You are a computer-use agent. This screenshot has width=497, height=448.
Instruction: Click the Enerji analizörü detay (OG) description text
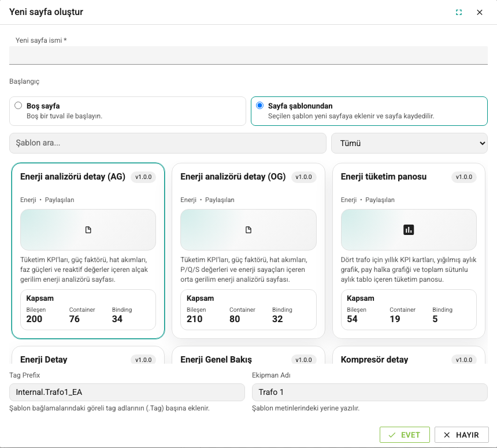tap(244, 270)
